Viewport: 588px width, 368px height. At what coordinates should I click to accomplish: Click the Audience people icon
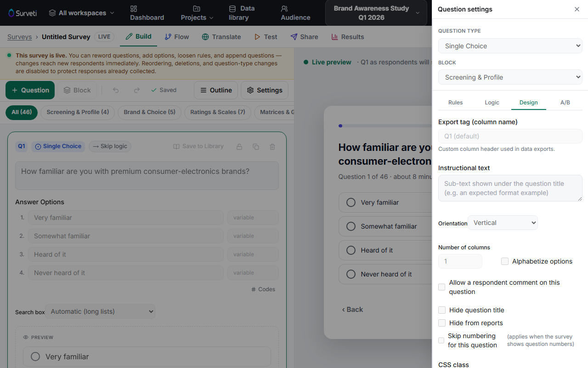point(284,9)
